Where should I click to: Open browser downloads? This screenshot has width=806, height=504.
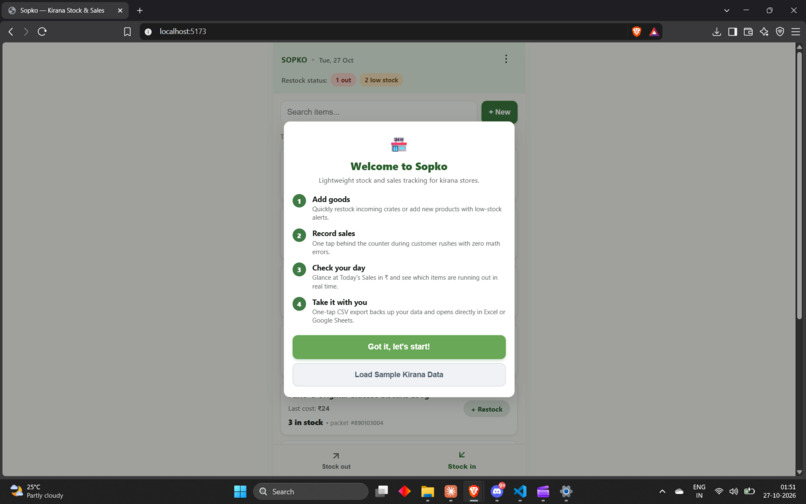[x=717, y=31]
